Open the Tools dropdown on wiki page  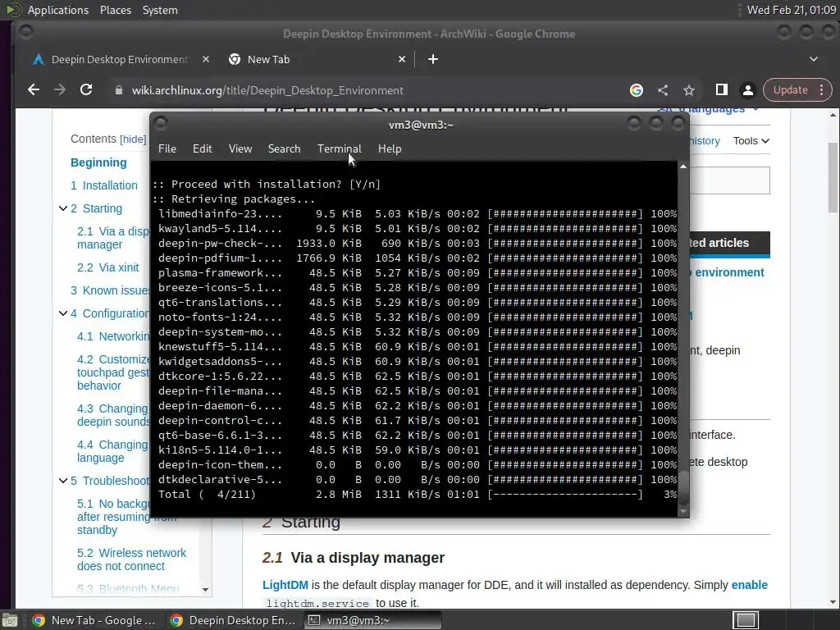[x=751, y=141]
